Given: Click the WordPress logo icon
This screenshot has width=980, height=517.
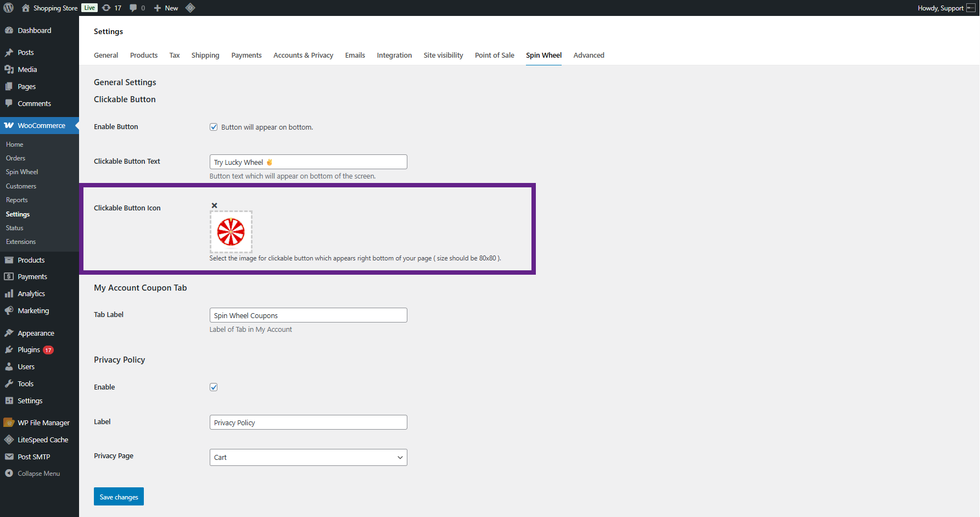Looking at the screenshot, I should tap(8, 8).
